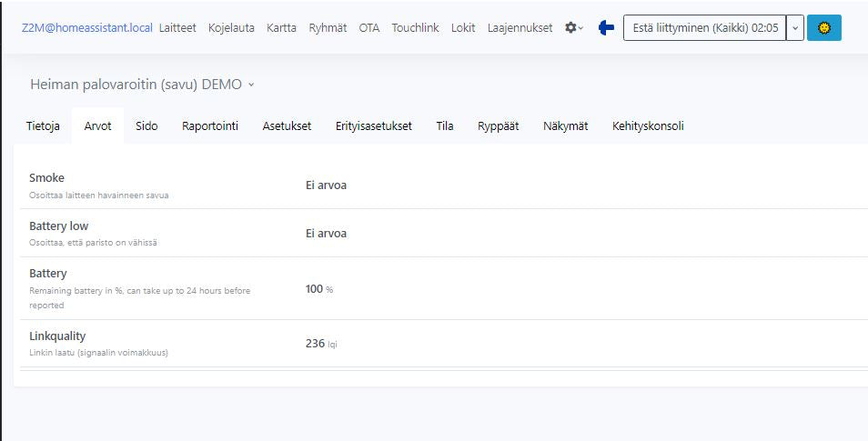Viewport: 868px width, 441px height.
Task: Click the Finnish flag language selector
Action: (606, 27)
